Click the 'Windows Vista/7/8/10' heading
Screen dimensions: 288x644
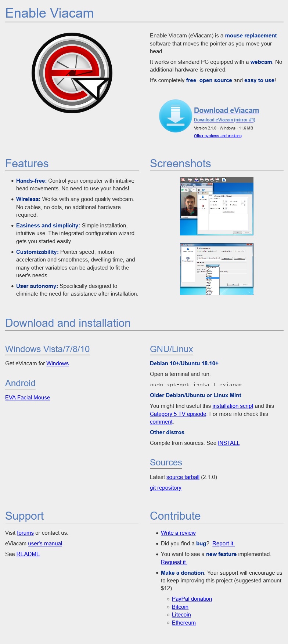tap(47, 349)
